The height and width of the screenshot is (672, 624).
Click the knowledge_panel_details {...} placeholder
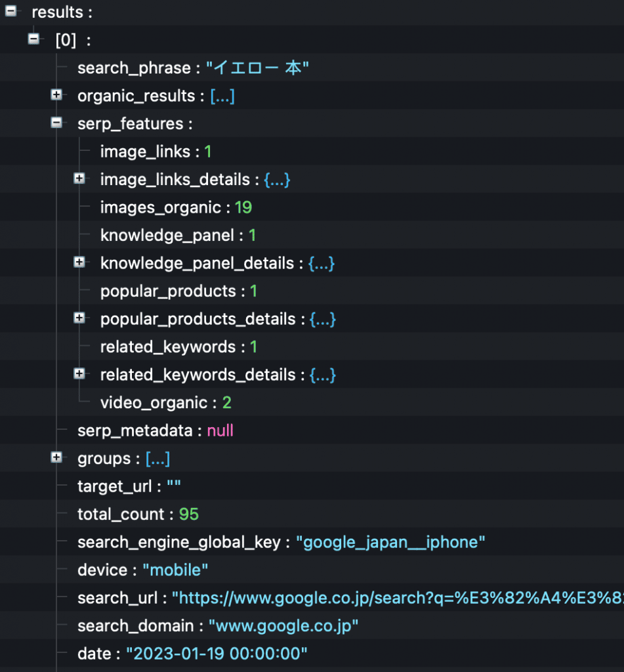[322, 264]
